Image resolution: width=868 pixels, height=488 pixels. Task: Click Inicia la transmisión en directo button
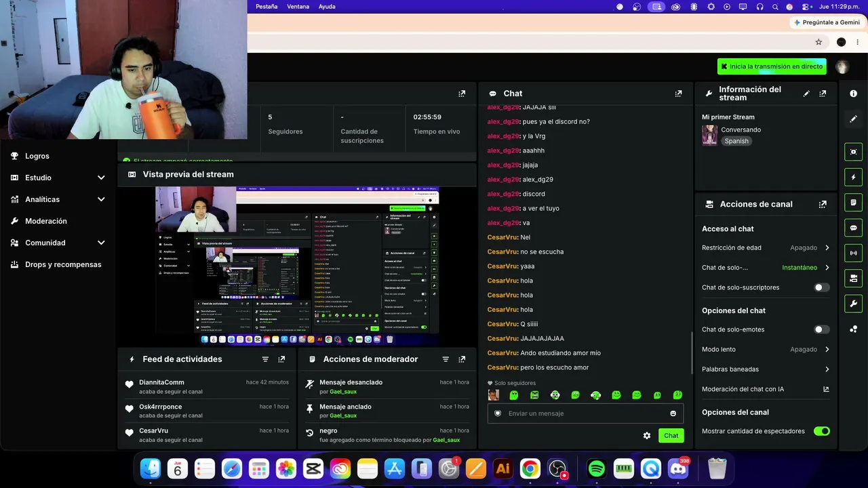[x=772, y=66]
